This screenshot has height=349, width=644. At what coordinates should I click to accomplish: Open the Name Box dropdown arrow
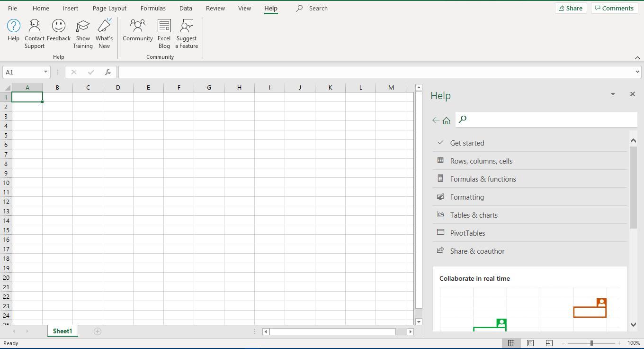[x=45, y=72]
